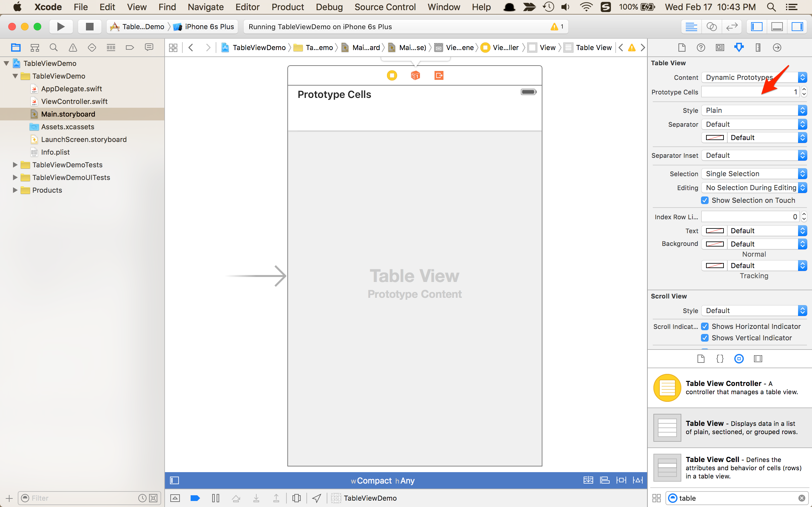
Task: Open the Size inspector tab
Action: click(758, 48)
